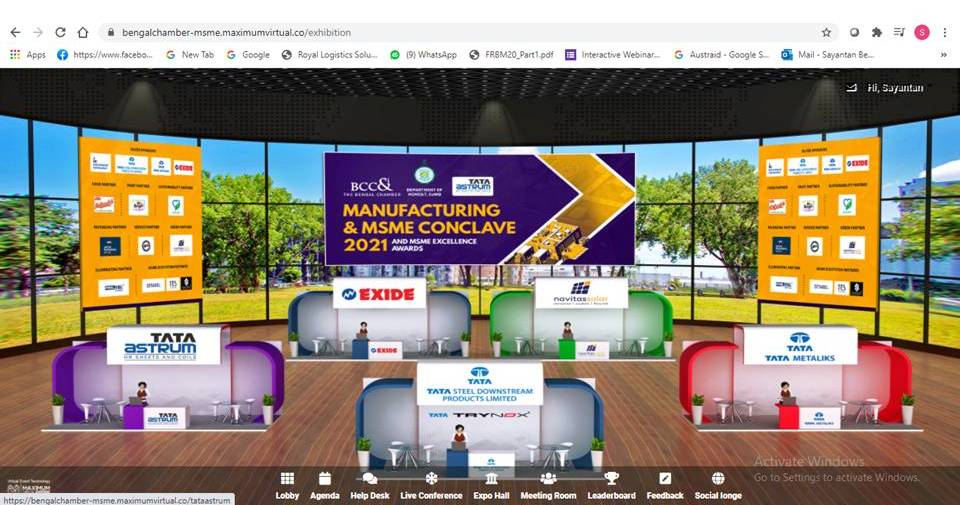Open the media control playlist icon

[899, 32]
